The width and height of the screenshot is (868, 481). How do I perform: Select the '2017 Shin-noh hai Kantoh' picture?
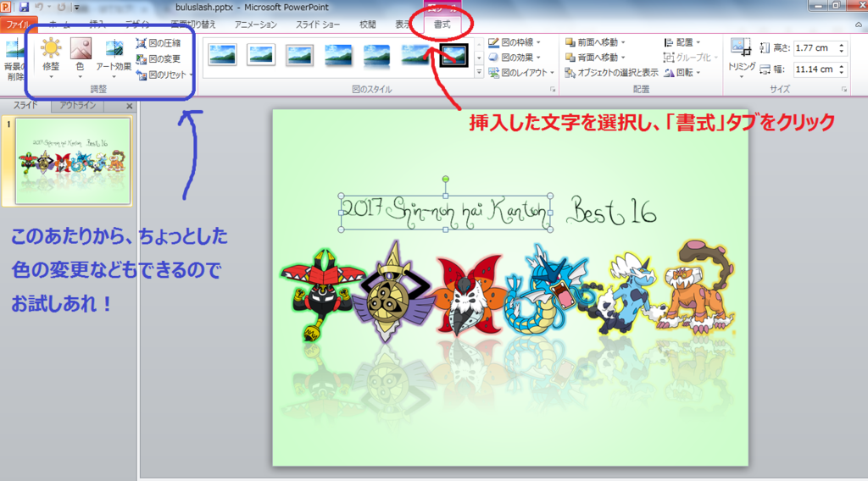pyautogui.click(x=446, y=212)
